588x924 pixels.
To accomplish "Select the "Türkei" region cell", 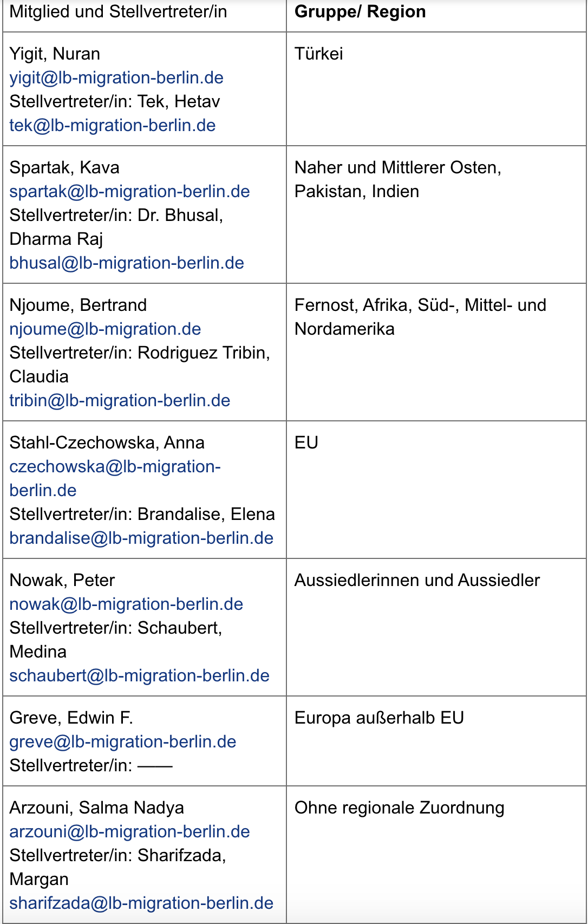I will (x=319, y=54).
